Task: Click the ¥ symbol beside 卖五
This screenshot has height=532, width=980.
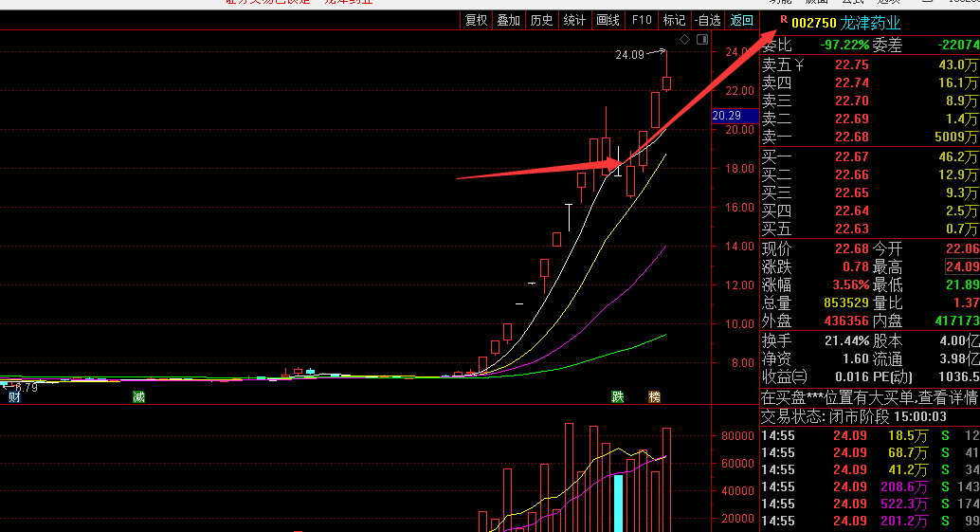Action: 798,64
